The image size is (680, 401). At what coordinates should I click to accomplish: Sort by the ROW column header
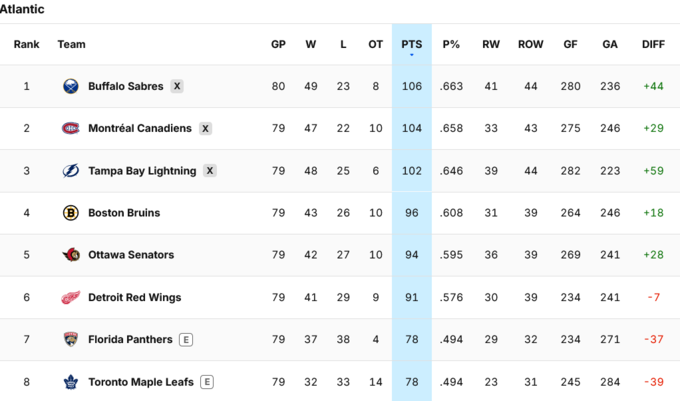530,44
